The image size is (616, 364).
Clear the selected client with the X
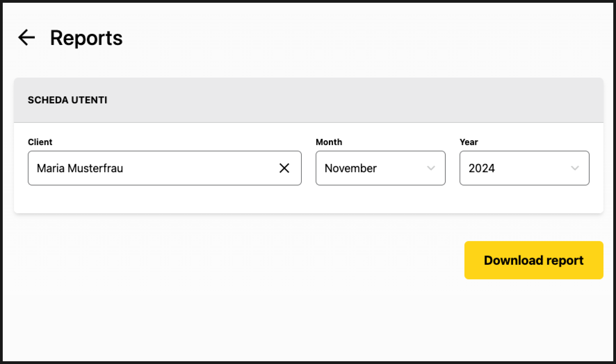click(284, 168)
